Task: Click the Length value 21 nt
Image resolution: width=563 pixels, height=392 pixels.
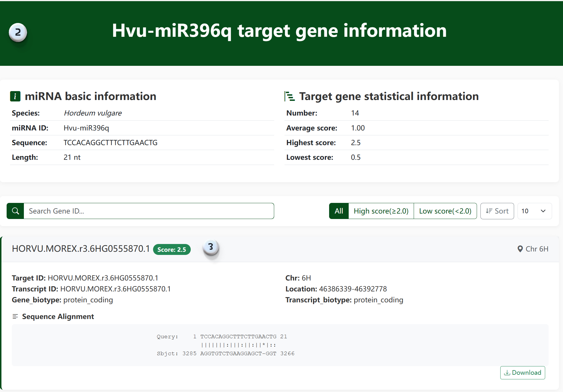Action: click(x=72, y=157)
